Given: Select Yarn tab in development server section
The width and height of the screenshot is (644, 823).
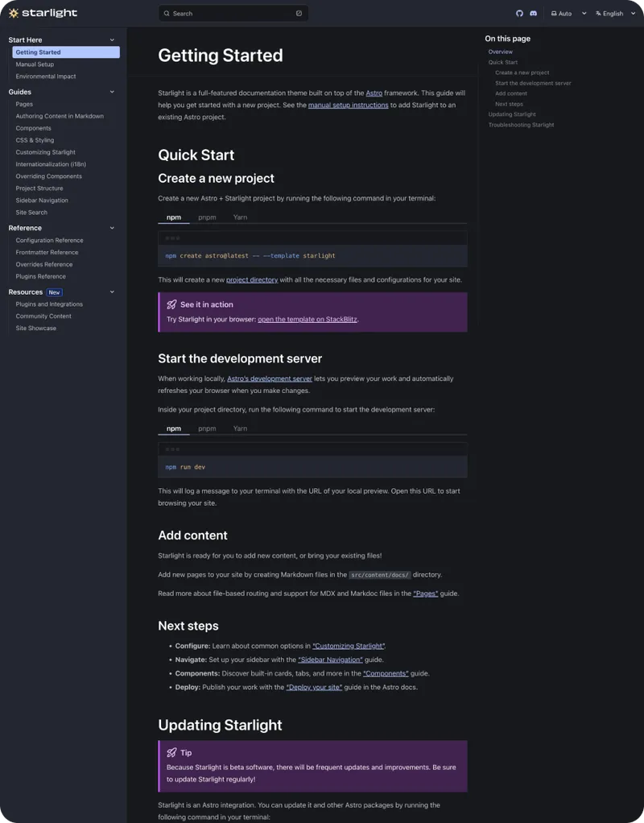Looking at the screenshot, I should coord(240,428).
